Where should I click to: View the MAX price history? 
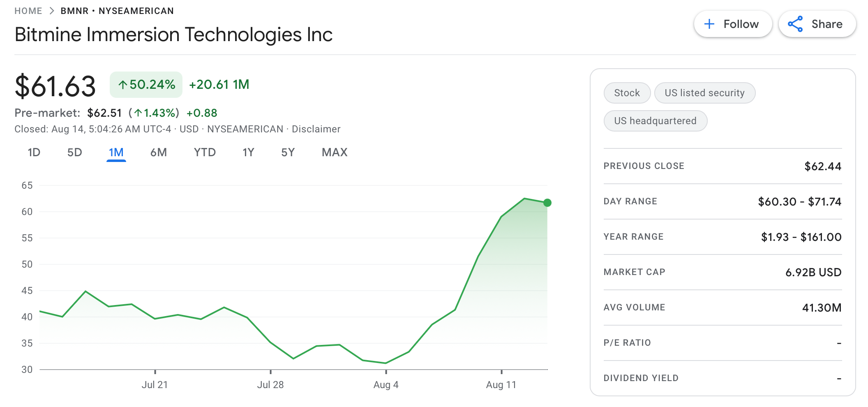[334, 152]
